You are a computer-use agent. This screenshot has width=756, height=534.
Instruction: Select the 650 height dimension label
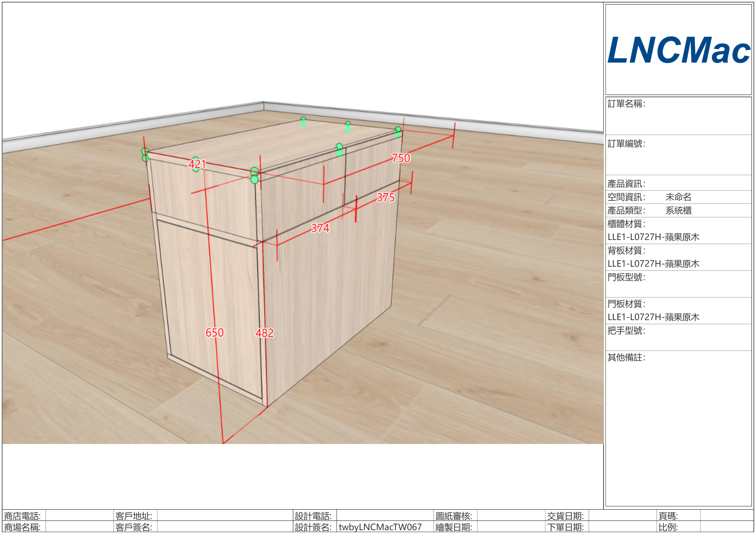214,333
